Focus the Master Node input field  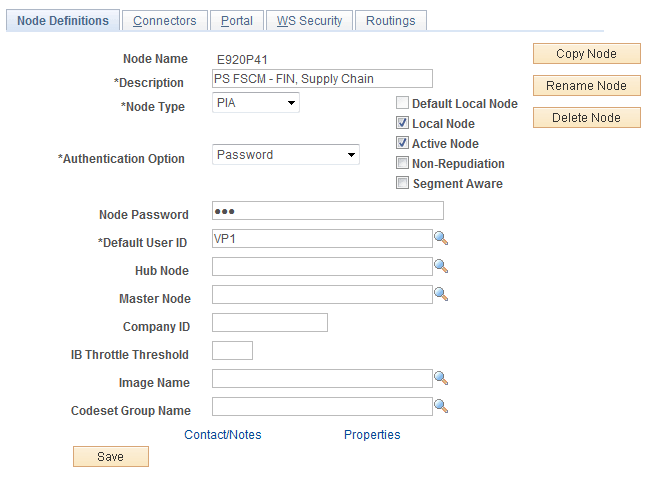click(322, 295)
